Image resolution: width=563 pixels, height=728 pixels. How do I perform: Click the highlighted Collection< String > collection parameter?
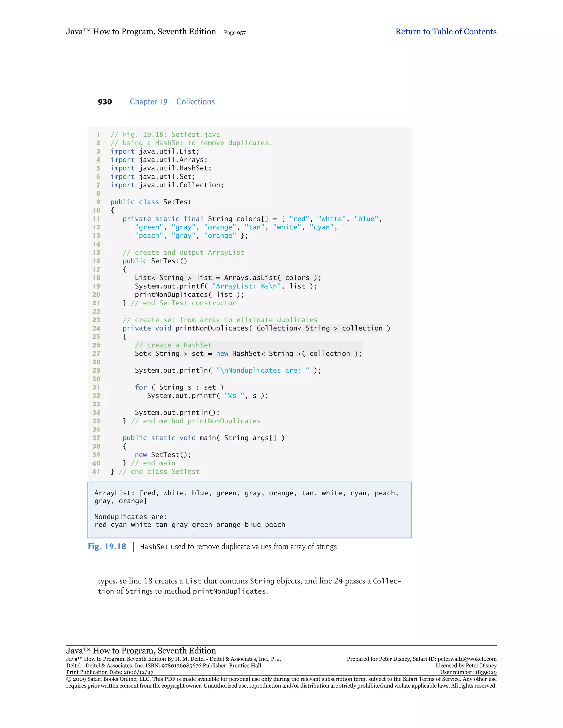(319, 328)
